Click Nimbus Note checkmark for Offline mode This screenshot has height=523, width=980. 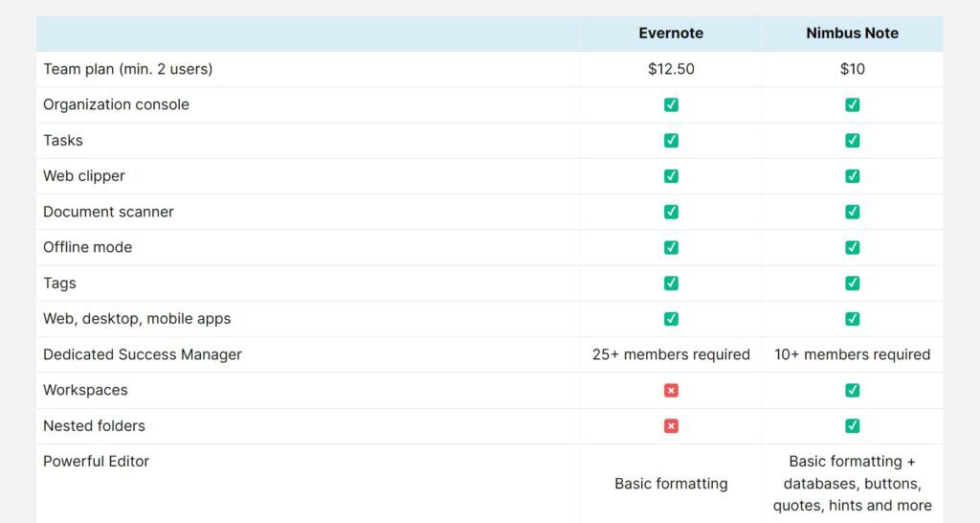click(852, 247)
